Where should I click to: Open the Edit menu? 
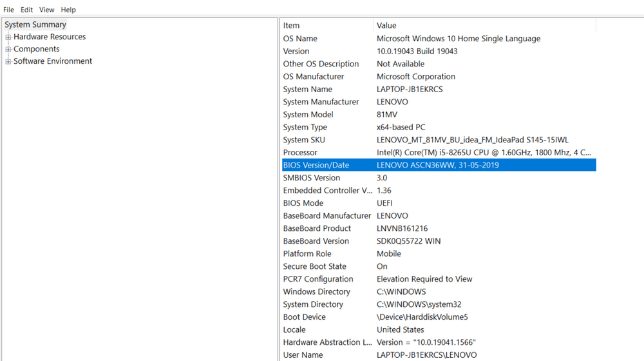tap(26, 10)
